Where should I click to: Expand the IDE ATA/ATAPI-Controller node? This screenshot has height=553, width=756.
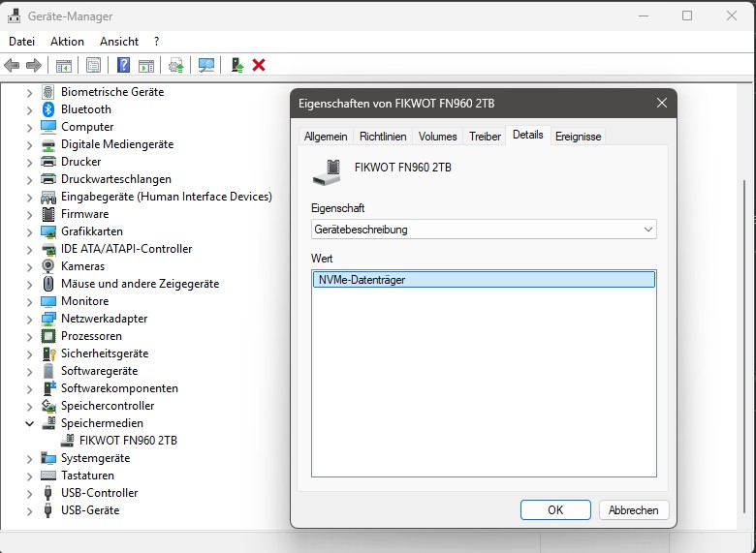pos(29,250)
